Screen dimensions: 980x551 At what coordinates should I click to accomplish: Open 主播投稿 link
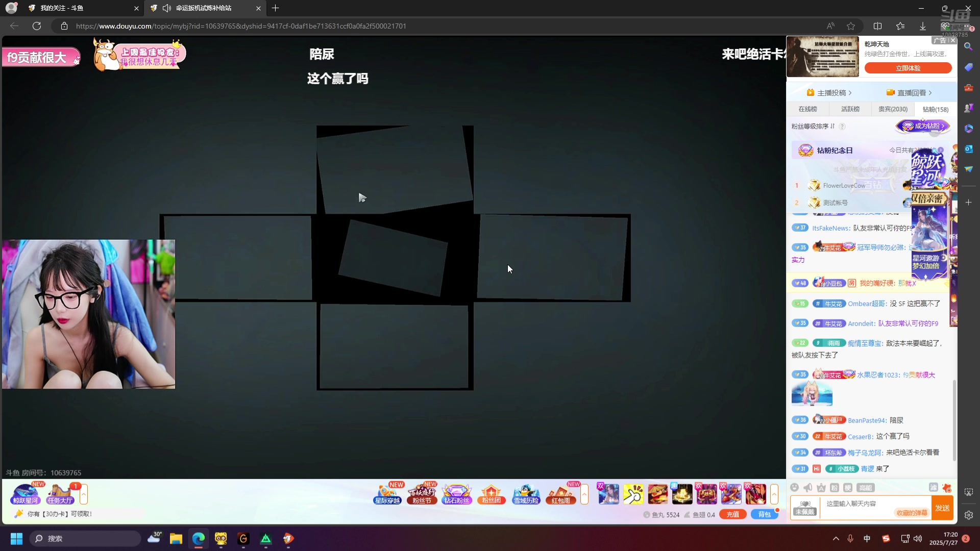[x=829, y=93]
